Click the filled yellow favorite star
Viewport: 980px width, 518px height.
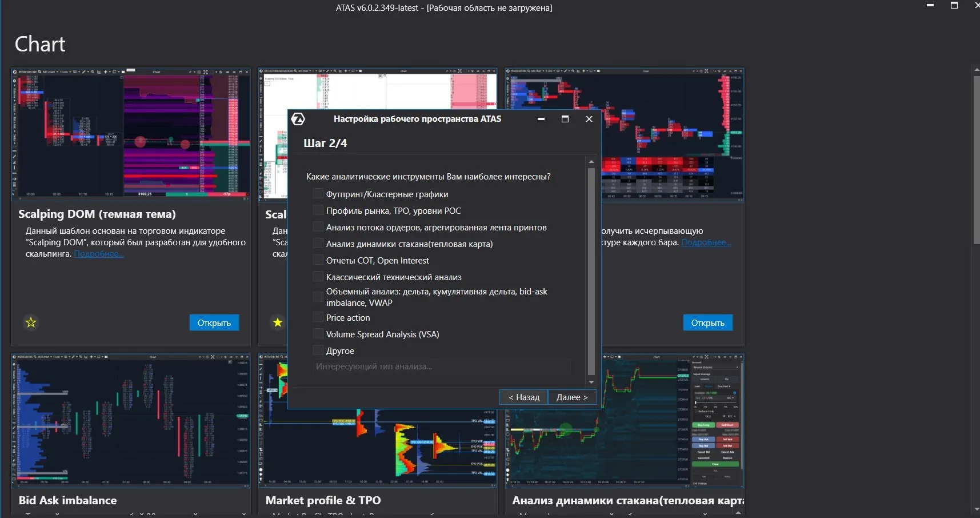click(x=278, y=322)
